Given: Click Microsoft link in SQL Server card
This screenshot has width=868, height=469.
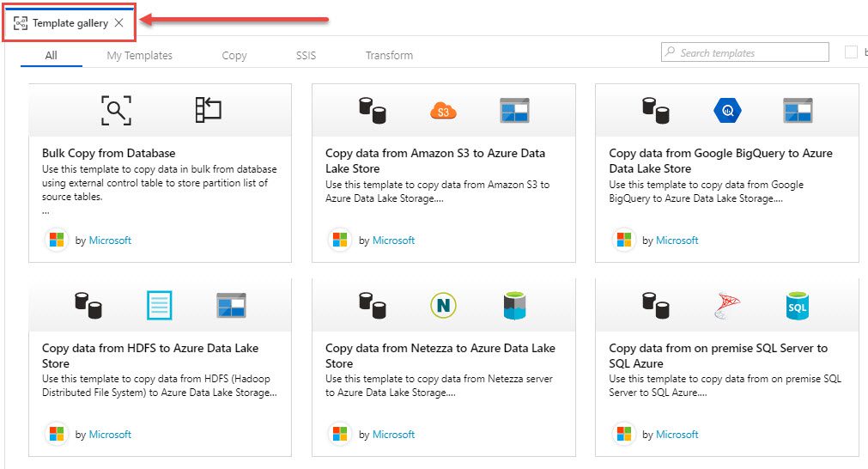Looking at the screenshot, I should coord(677,435).
